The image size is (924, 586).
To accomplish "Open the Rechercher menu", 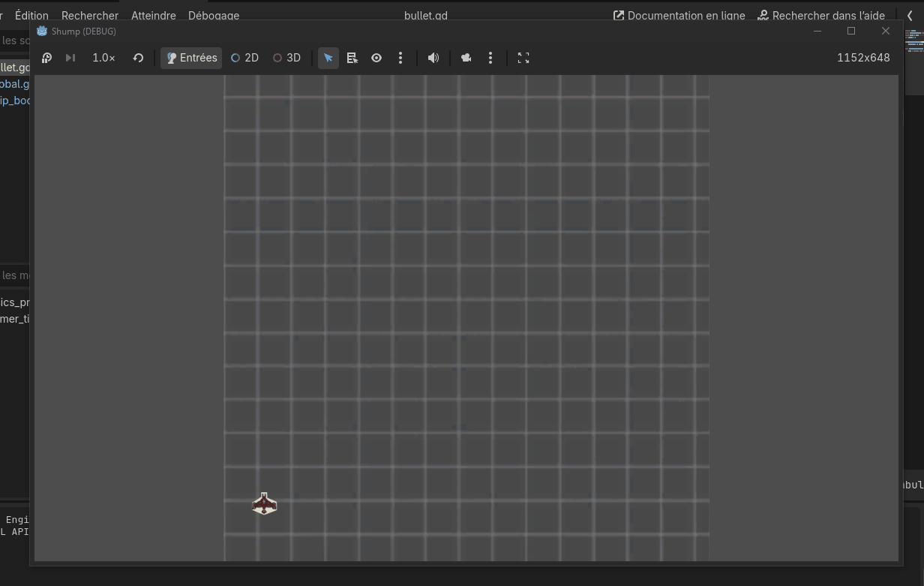I will click(90, 15).
